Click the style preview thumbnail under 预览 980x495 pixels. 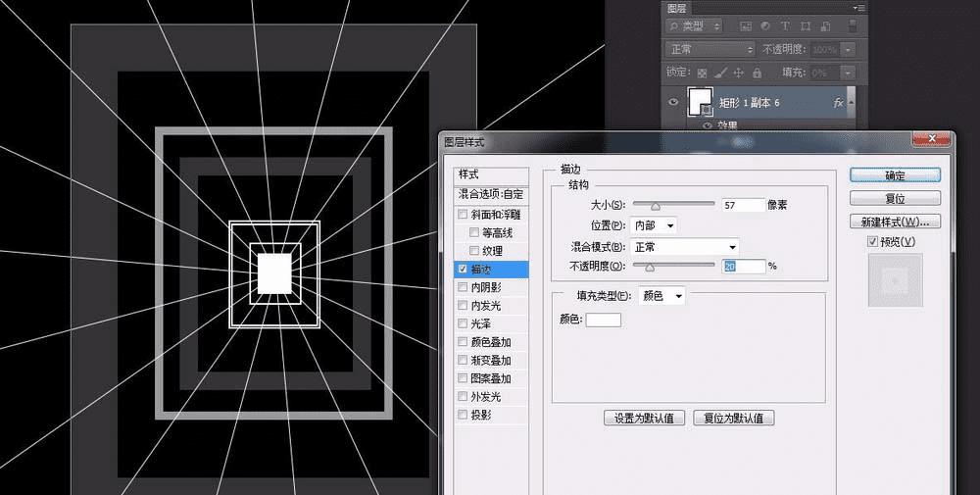[895, 280]
